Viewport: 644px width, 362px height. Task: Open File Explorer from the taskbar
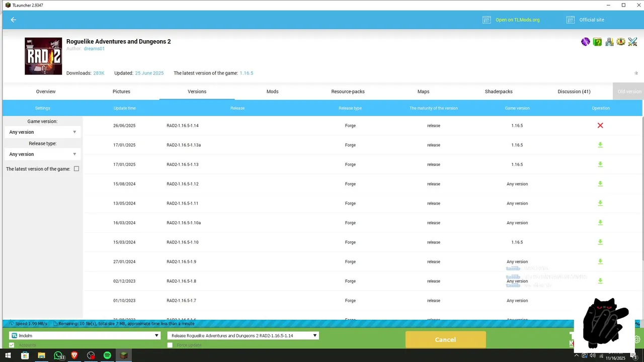[41, 355]
